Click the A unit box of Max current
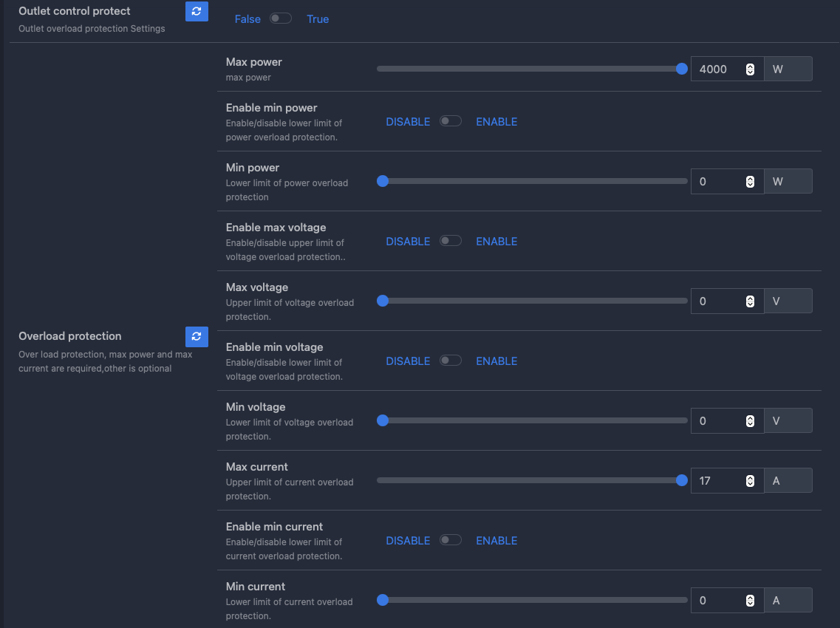This screenshot has height=628, width=840. 788,480
